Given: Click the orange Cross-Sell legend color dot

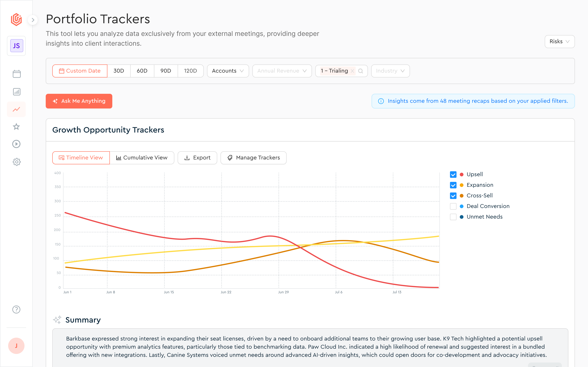Looking at the screenshot, I should (462, 196).
